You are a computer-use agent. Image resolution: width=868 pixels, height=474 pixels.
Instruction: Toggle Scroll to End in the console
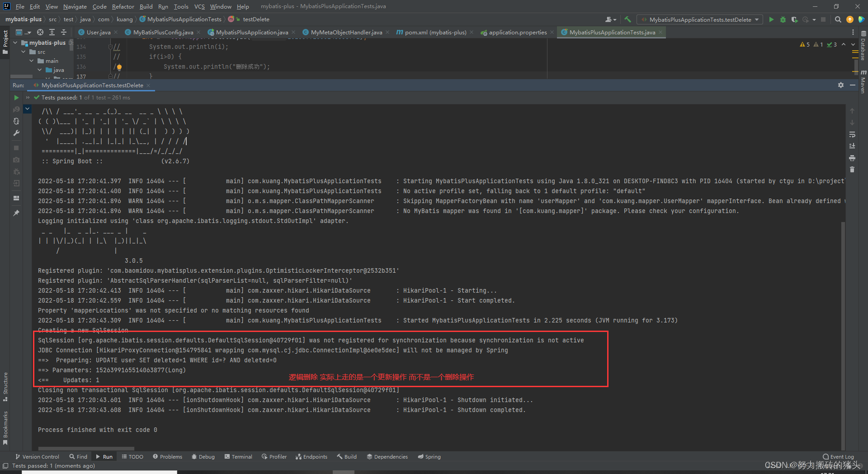tap(852, 146)
